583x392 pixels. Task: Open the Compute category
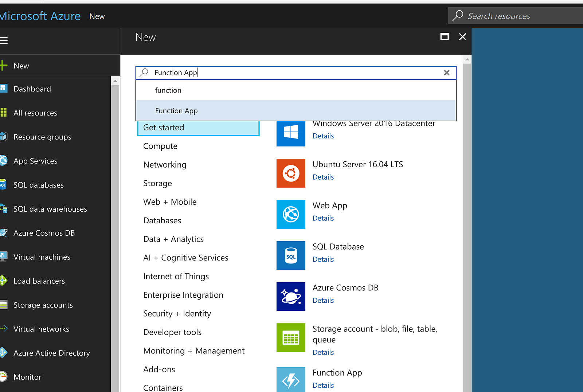(x=160, y=146)
